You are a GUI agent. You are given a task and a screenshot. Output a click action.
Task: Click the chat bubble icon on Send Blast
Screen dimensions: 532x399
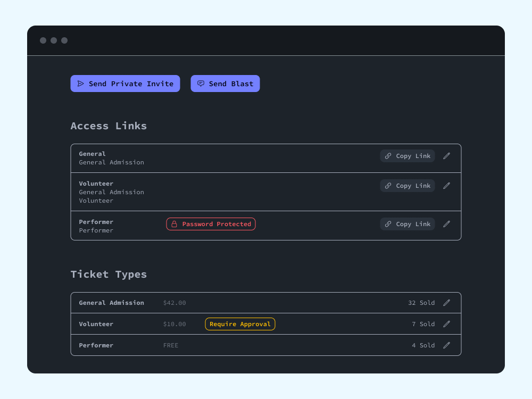click(x=201, y=84)
